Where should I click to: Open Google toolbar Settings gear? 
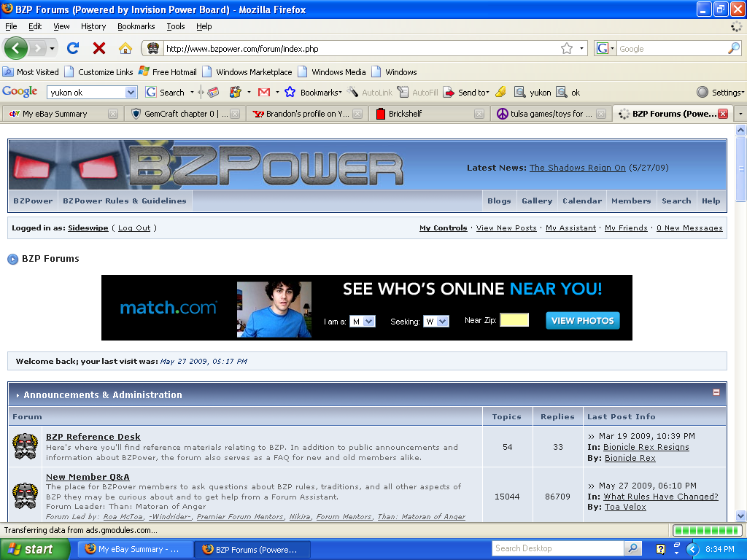(721, 92)
